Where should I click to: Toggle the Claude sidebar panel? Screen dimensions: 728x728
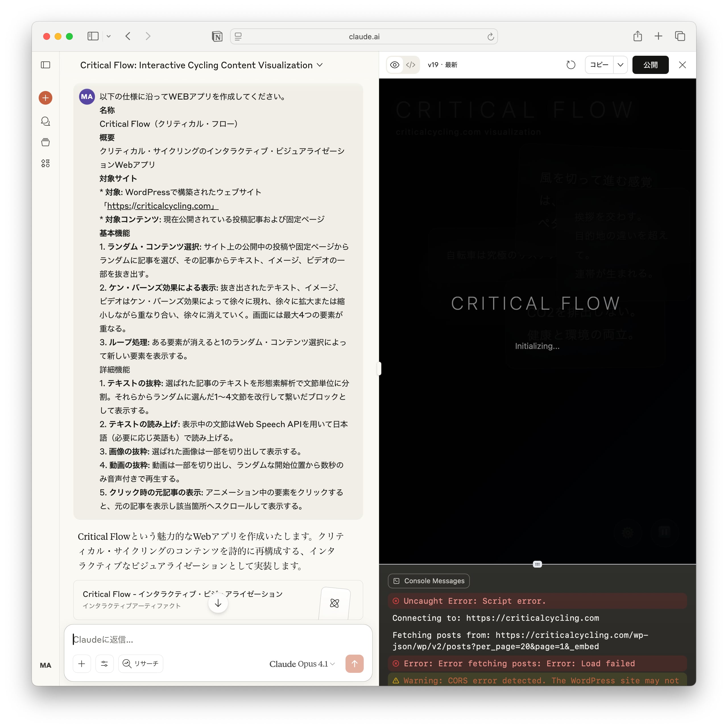point(45,65)
